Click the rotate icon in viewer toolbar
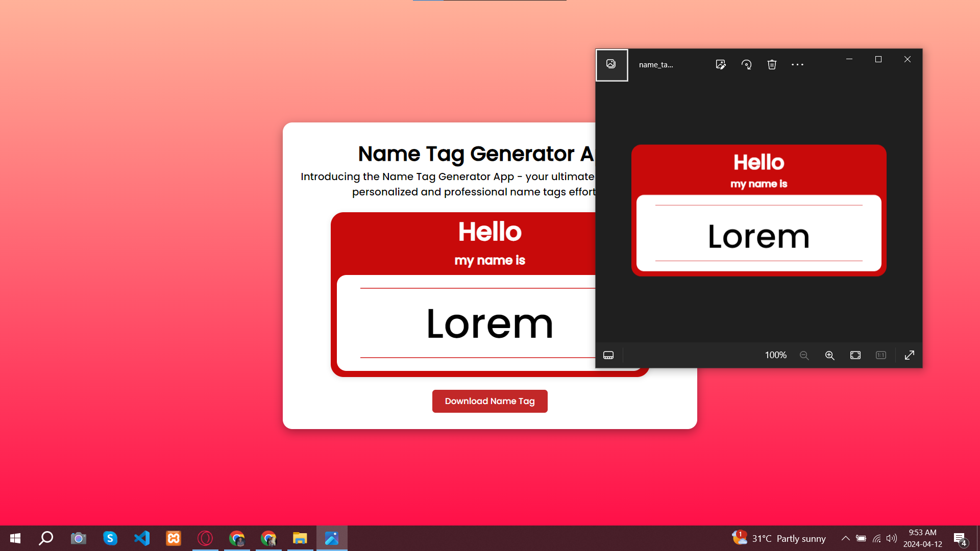This screenshot has width=980, height=551. point(746,64)
